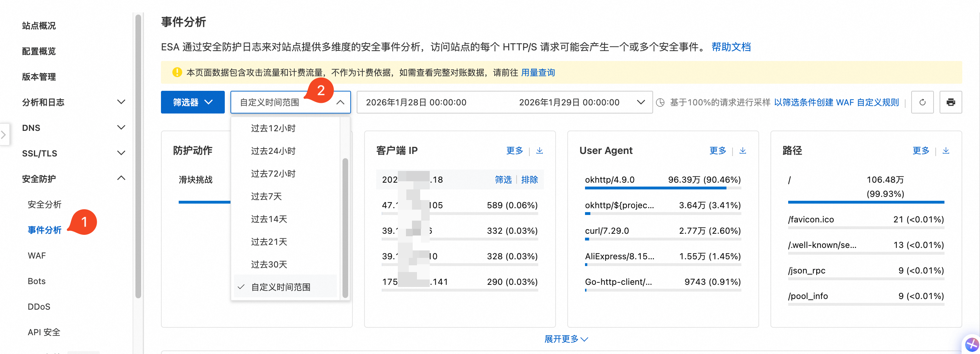Click the yellow warning icon in notice
The height and width of the screenshot is (354, 980).
(177, 72)
